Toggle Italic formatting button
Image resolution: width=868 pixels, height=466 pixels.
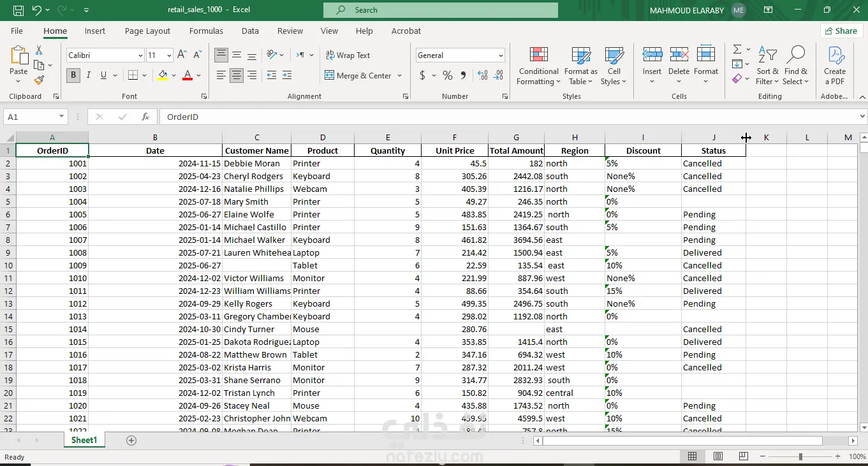point(89,75)
